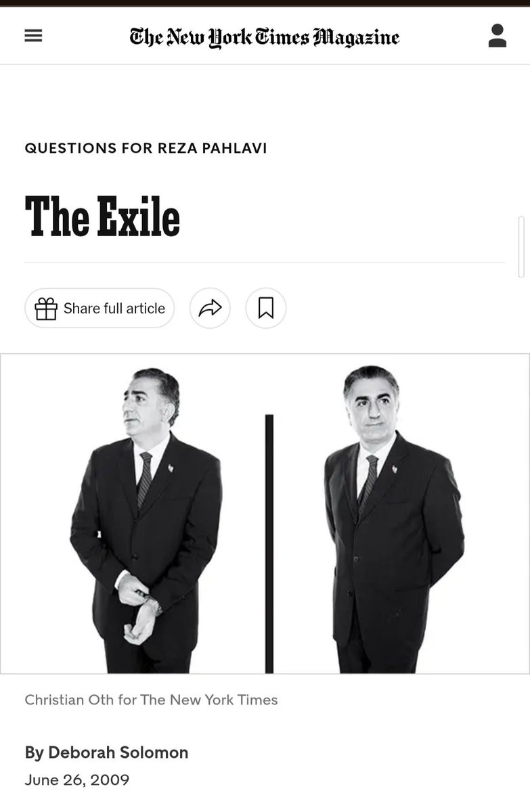530x812 pixels.
Task: Click the lapel pin in right portrait
Action: coord(395,468)
